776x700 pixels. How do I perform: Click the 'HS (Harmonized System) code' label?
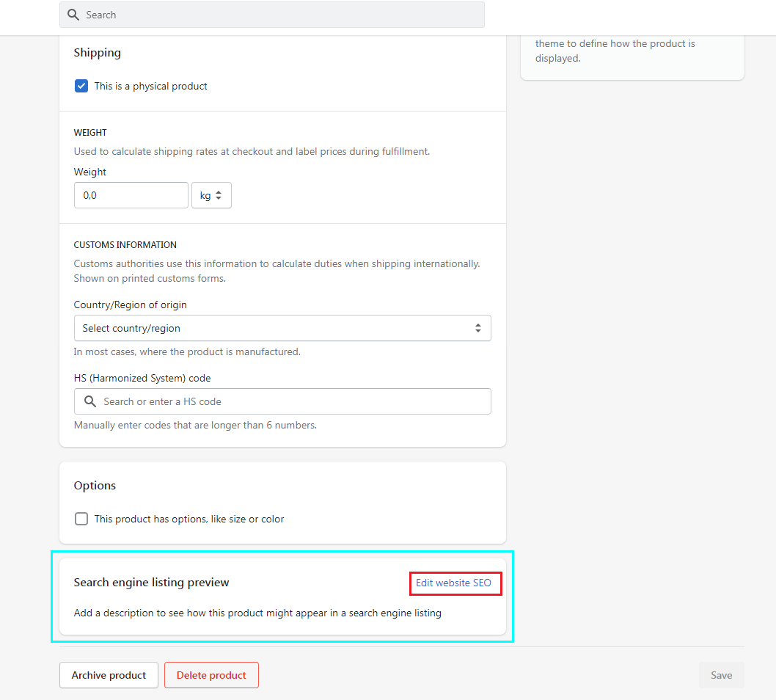coord(142,378)
